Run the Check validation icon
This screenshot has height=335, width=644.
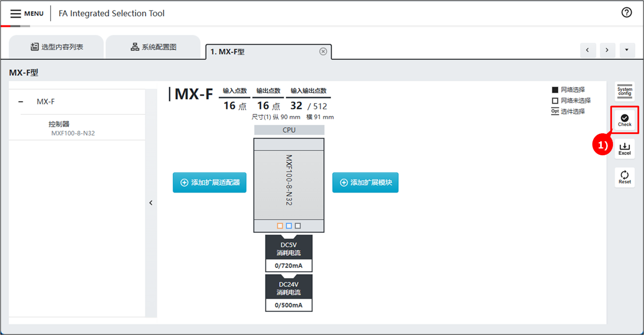point(625,120)
